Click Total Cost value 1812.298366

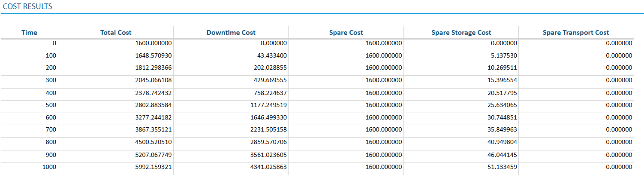153,68
